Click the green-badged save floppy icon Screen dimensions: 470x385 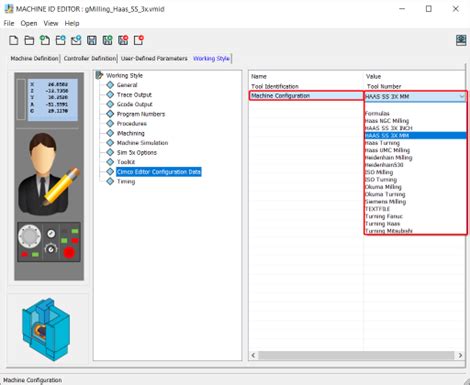click(107, 40)
